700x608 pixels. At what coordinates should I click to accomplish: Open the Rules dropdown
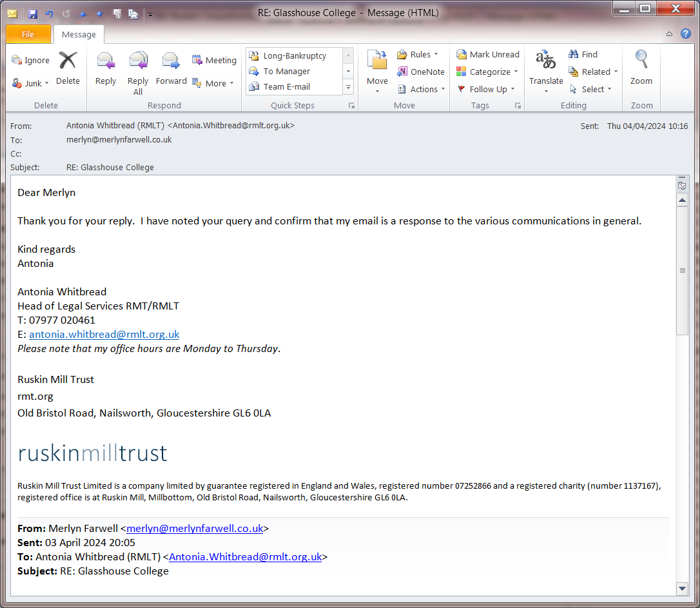418,54
